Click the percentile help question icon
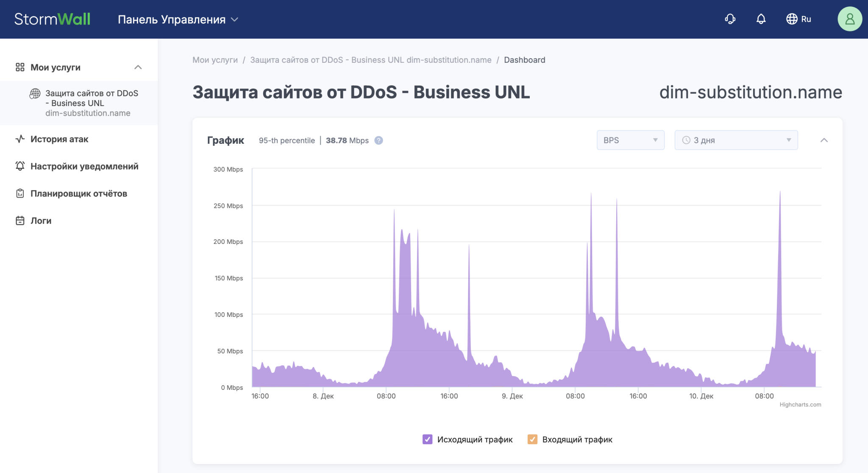The width and height of the screenshot is (868, 473). point(378,140)
